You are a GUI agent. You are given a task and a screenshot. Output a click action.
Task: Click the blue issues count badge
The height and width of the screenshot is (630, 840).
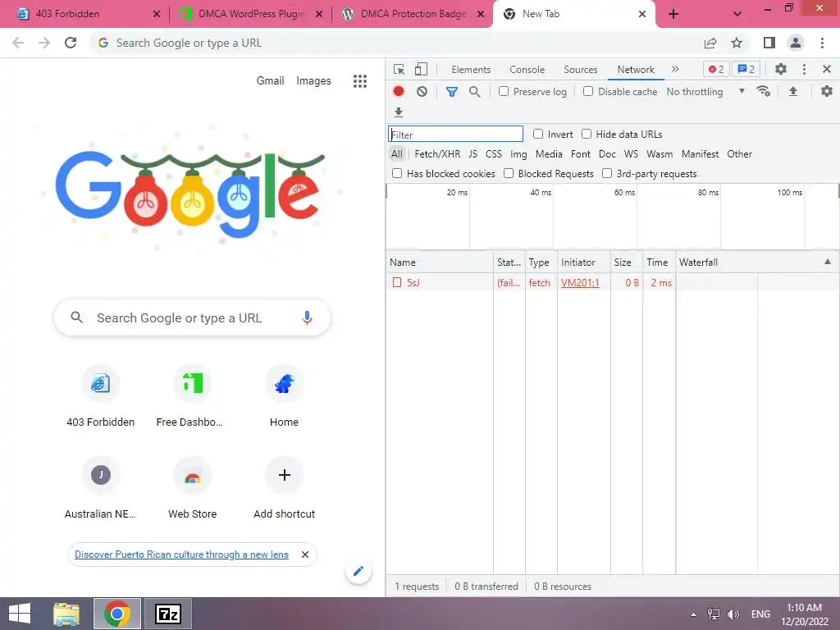(x=746, y=69)
